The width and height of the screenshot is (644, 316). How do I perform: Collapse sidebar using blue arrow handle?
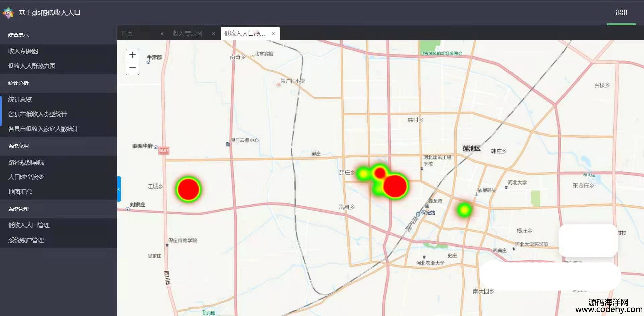point(119,189)
